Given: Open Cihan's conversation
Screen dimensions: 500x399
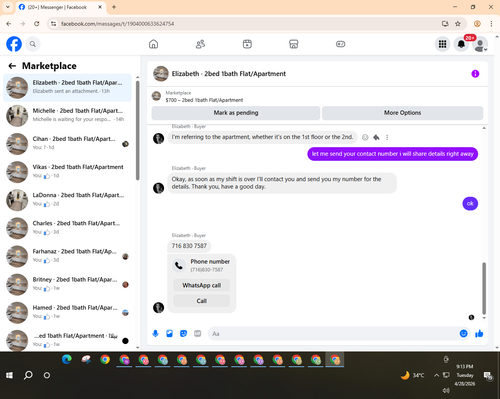Looking at the screenshot, I should (x=67, y=144).
